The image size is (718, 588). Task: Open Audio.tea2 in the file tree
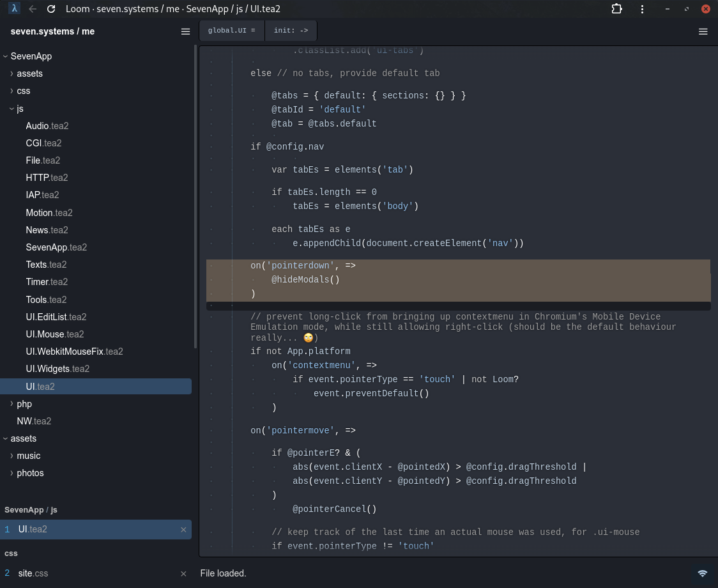(x=47, y=126)
